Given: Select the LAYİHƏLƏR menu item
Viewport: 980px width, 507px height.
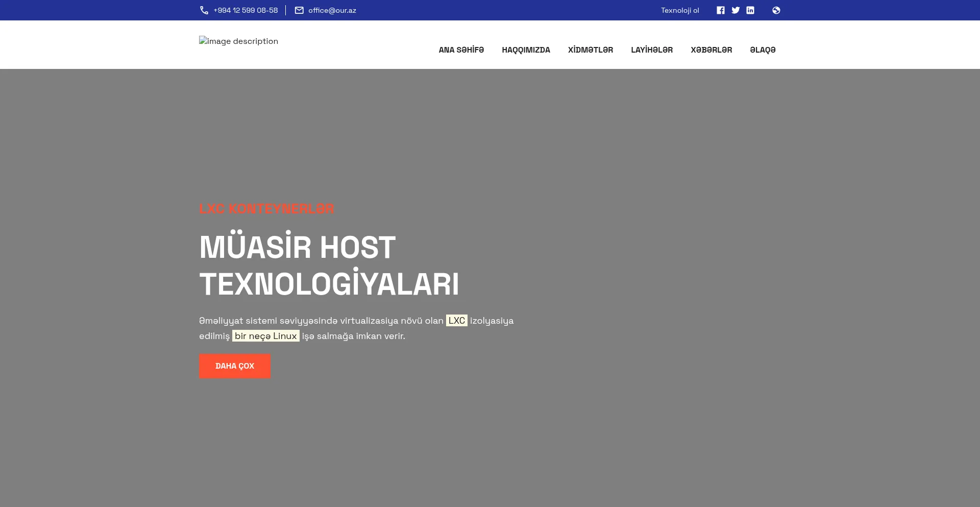Looking at the screenshot, I should click(652, 50).
